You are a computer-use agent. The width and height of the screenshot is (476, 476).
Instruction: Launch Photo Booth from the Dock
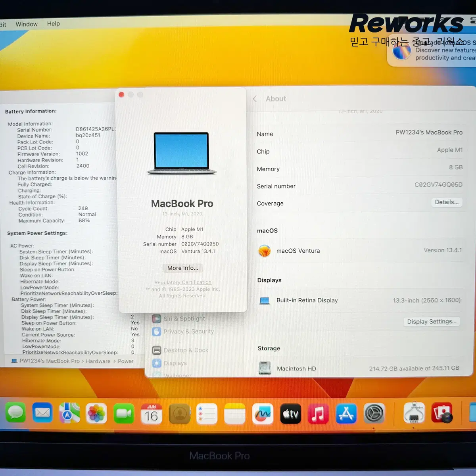pos(442,413)
